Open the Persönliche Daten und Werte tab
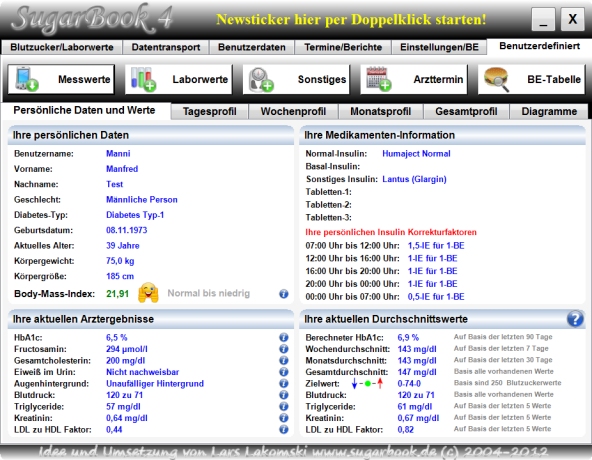 pyautogui.click(x=85, y=110)
